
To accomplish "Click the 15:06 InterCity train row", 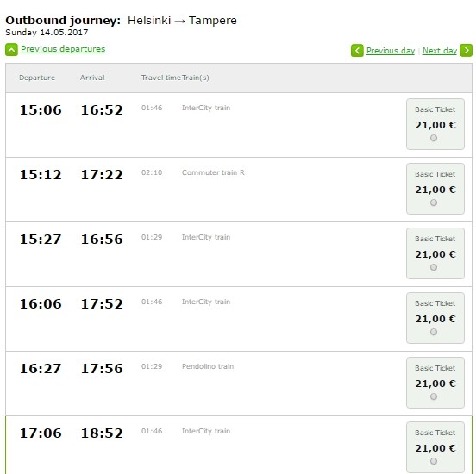I will click(x=239, y=125).
